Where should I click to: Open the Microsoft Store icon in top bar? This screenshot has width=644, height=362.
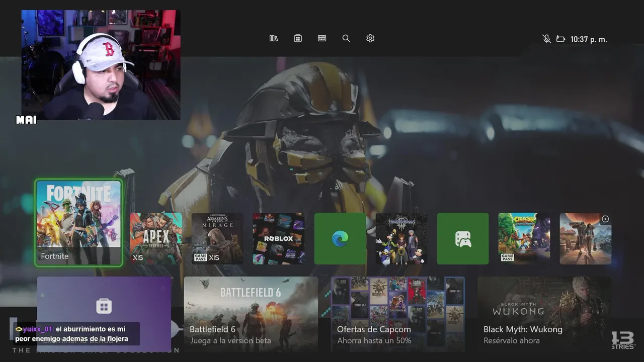click(298, 38)
